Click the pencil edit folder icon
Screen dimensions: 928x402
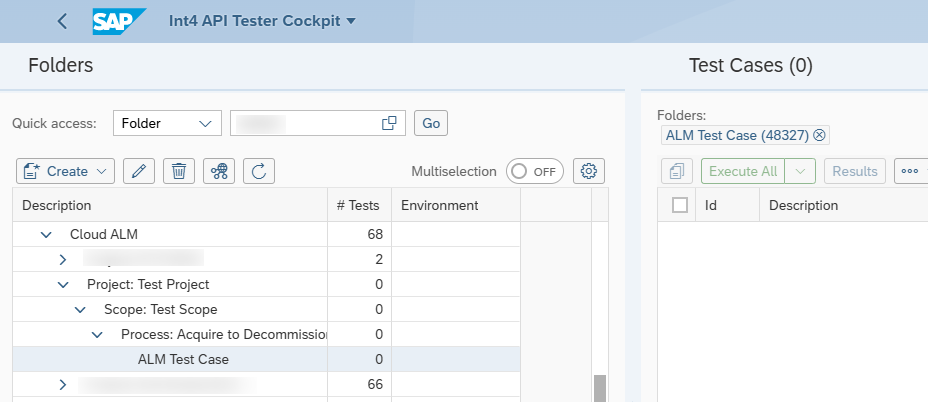coord(139,171)
